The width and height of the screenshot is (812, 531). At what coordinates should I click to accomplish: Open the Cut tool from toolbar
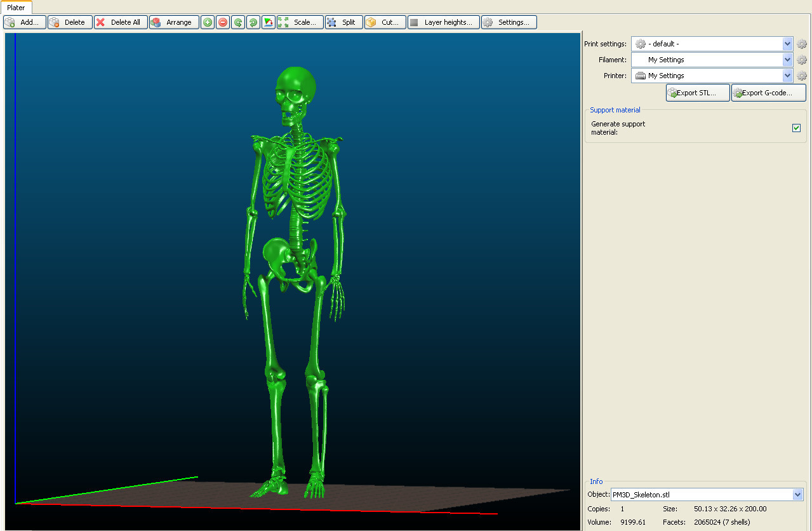(x=385, y=22)
